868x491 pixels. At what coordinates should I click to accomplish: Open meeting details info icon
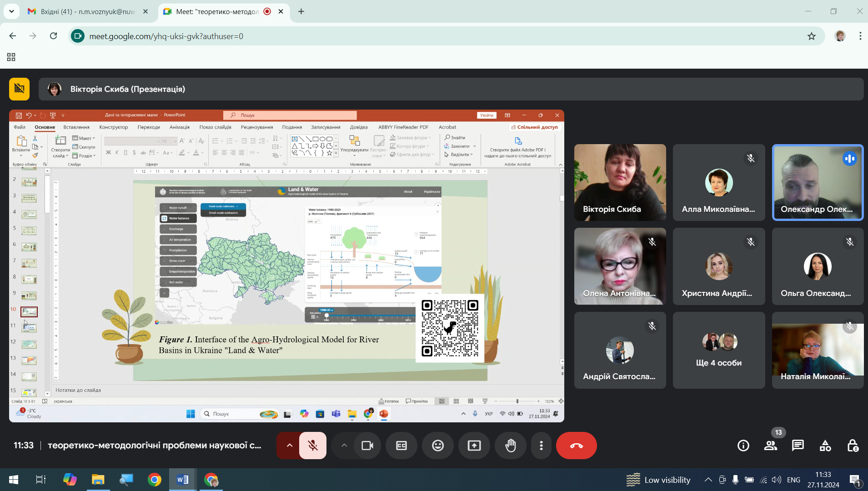coord(743,446)
